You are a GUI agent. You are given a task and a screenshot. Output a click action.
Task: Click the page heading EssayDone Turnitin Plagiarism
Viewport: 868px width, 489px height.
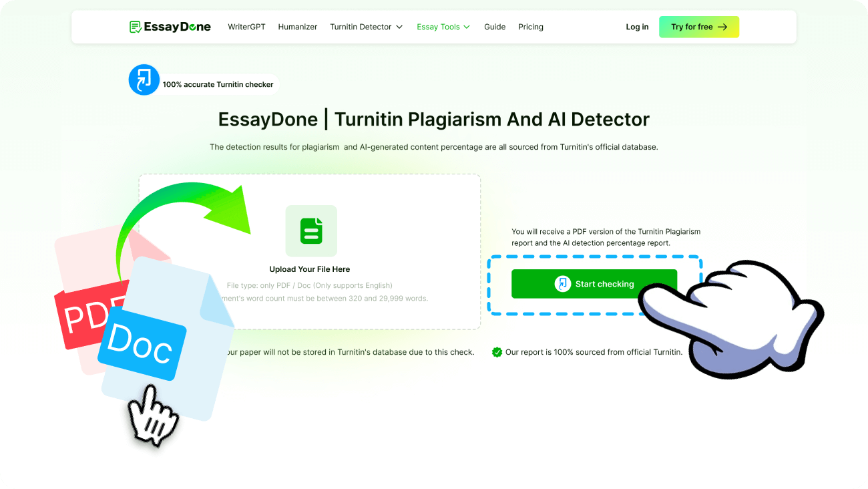(434, 120)
